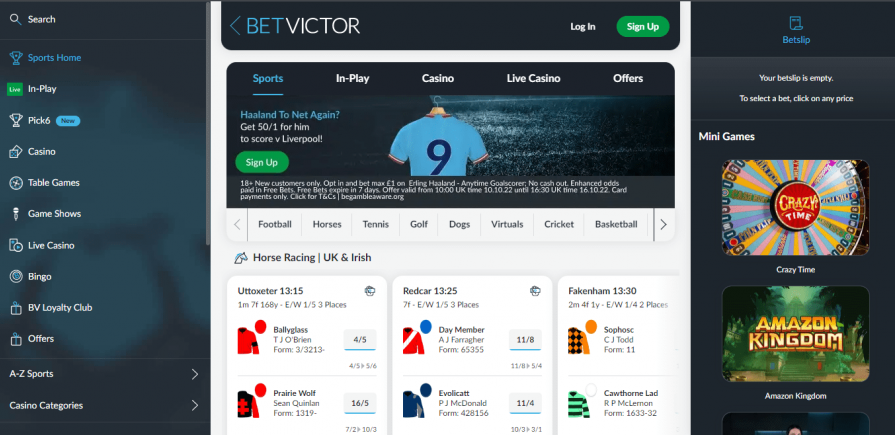The height and width of the screenshot is (435, 895).
Task: Click the BetVictor back arrow icon
Action: point(235,26)
